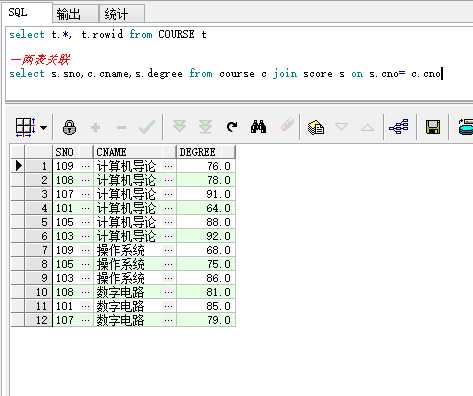Switch to the 统计 tab

click(122, 14)
